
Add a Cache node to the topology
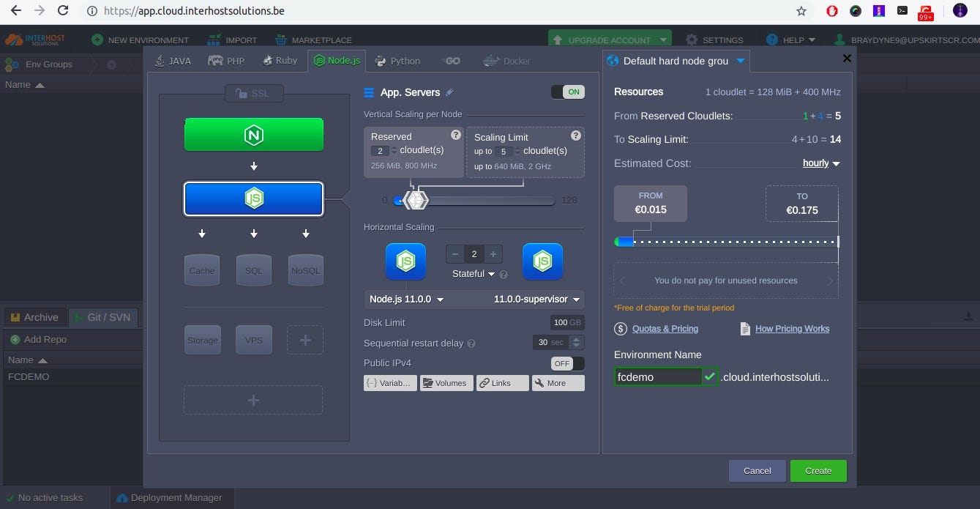(202, 270)
